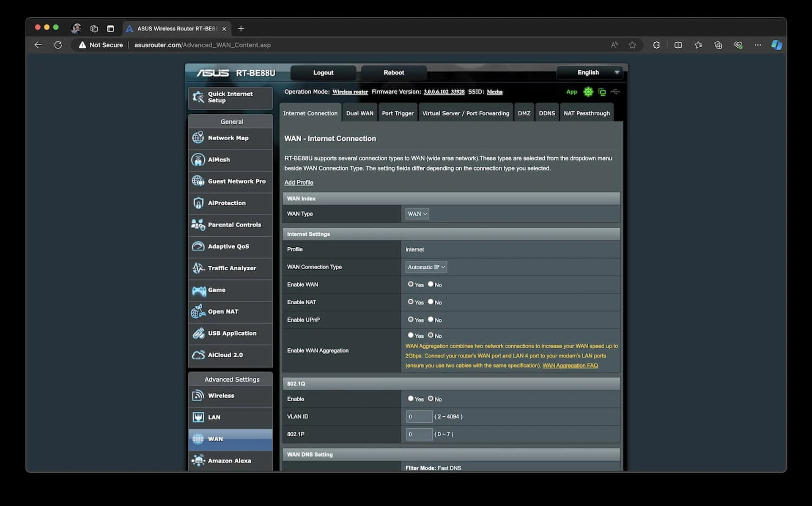
Task: Click the green network clients status icon
Action: coord(602,92)
